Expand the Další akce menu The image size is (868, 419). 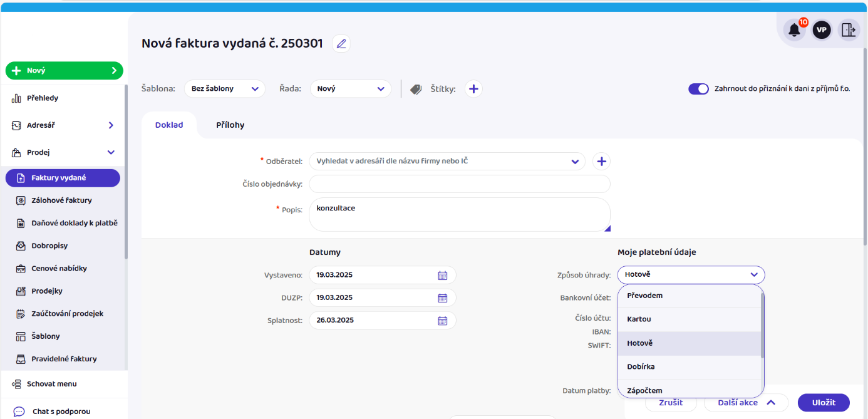(x=746, y=403)
